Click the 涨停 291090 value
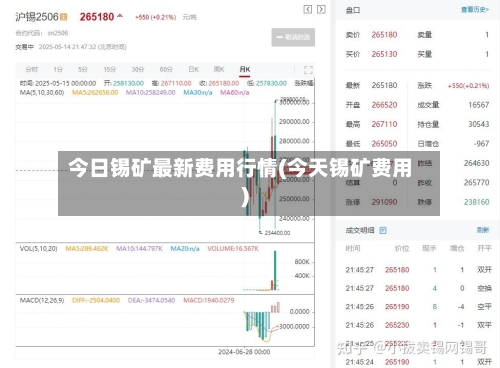 point(384,202)
